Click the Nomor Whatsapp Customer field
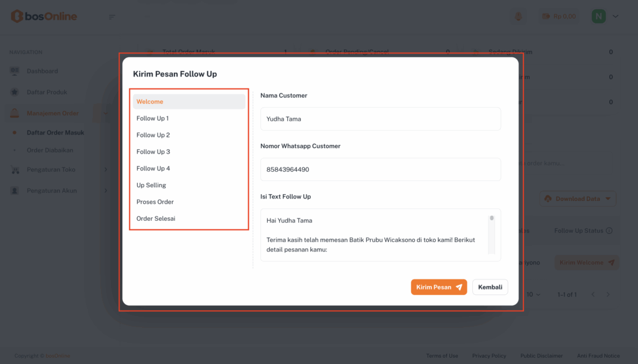The image size is (638, 364). (380, 169)
